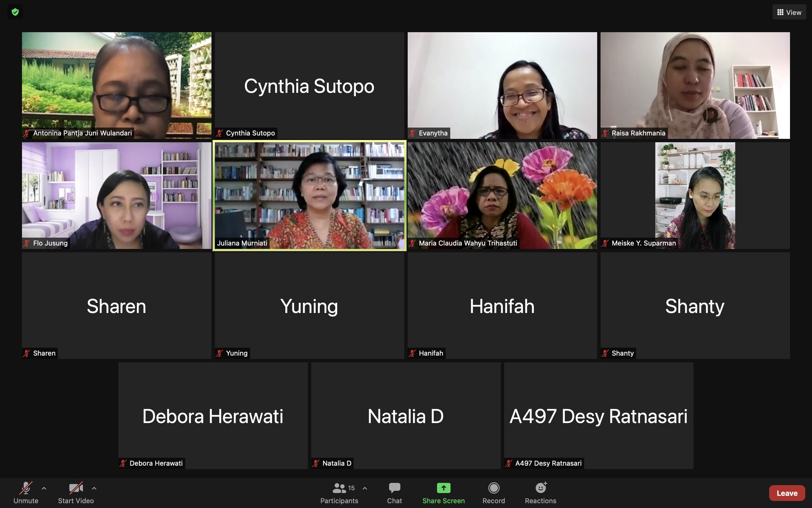Click muted mic icon on Evanytha label

coord(412,133)
